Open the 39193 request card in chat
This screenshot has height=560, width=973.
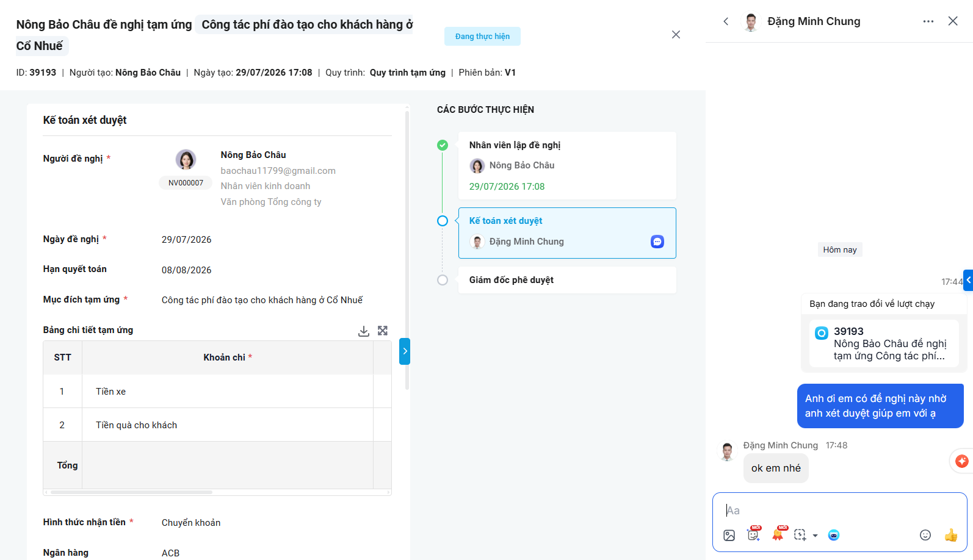click(884, 343)
